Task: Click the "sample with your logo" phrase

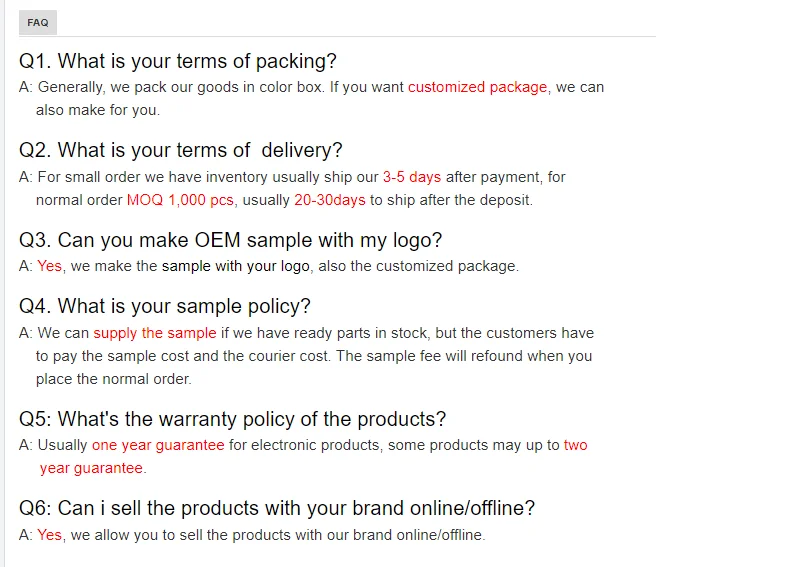Action: click(235, 266)
